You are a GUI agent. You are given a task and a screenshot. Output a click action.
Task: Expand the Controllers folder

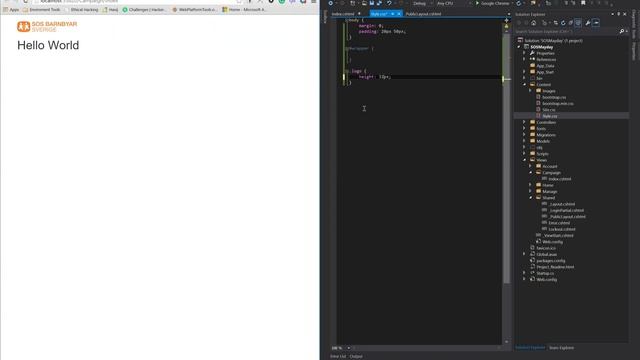point(524,122)
